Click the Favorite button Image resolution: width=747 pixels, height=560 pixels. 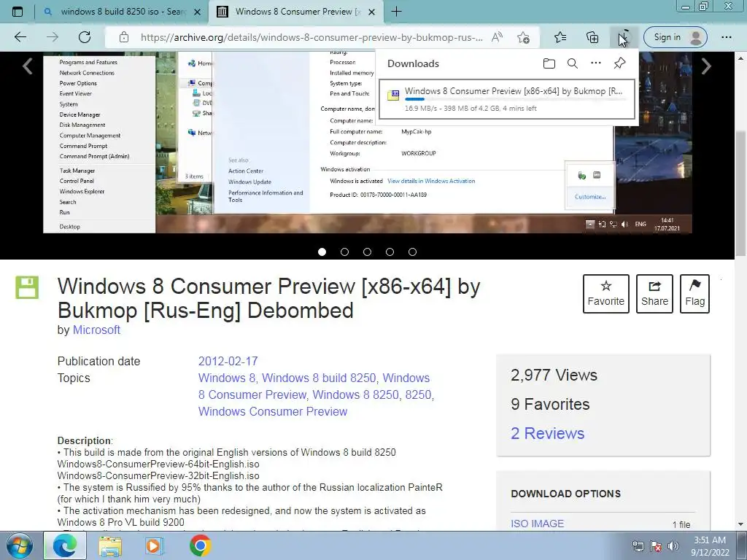click(x=606, y=293)
